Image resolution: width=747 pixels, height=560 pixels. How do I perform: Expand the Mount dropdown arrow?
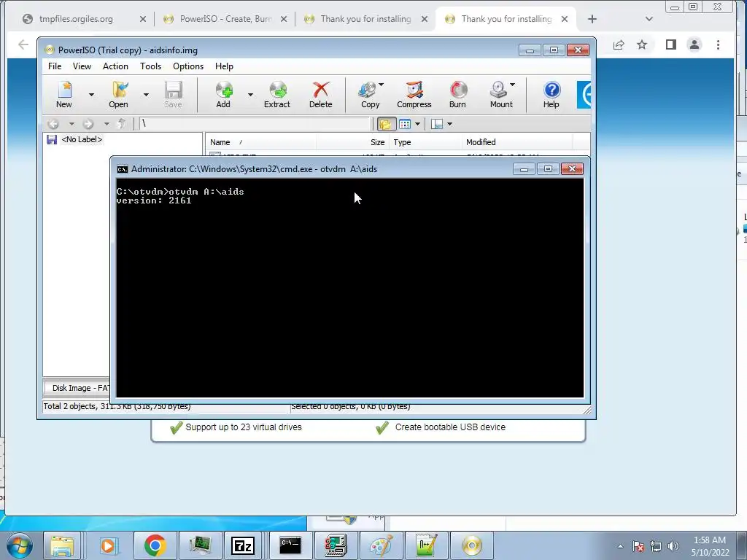[x=513, y=85]
